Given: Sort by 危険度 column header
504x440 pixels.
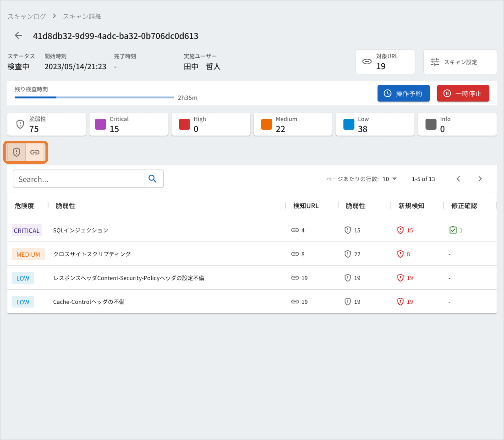Looking at the screenshot, I should click(24, 206).
